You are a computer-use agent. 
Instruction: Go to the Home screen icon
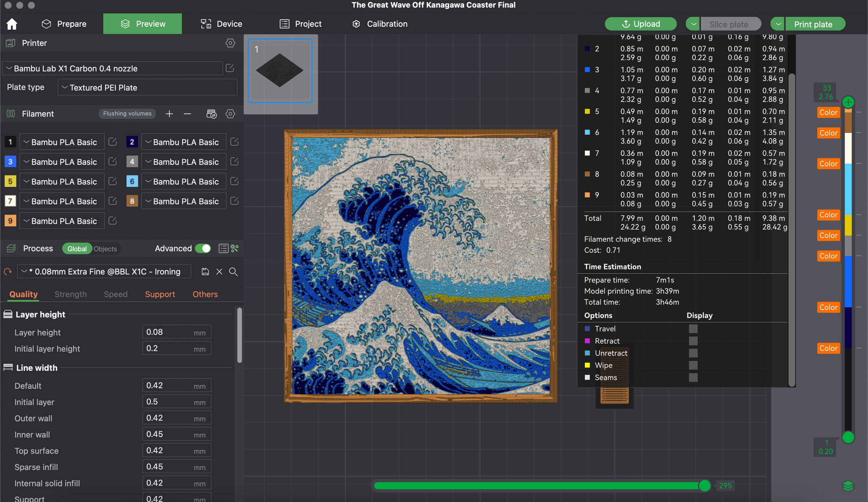tap(12, 24)
